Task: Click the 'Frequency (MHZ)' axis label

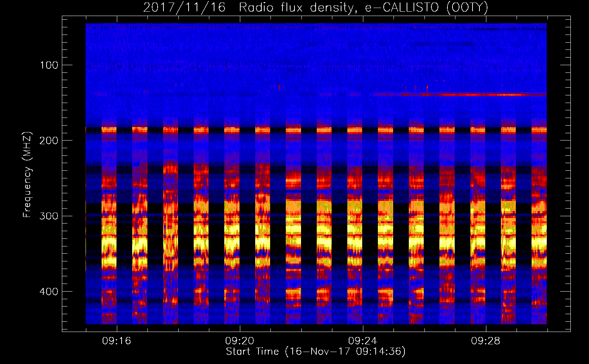Action: click(x=27, y=175)
